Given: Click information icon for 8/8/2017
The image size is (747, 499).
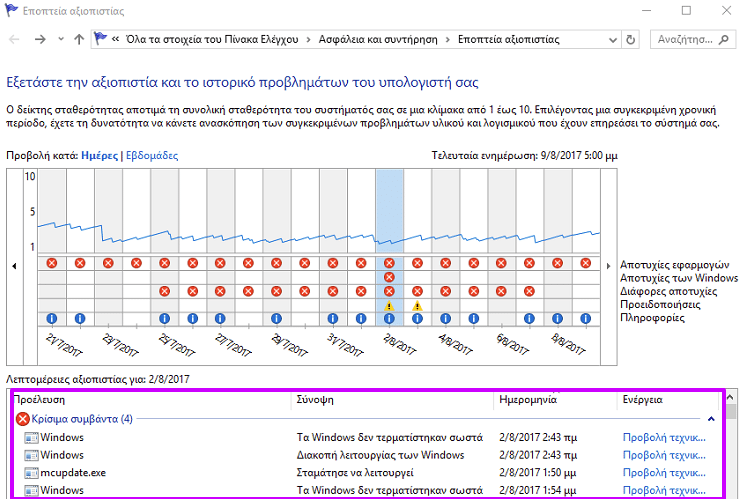Looking at the screenshot, I should click(557, 318).
